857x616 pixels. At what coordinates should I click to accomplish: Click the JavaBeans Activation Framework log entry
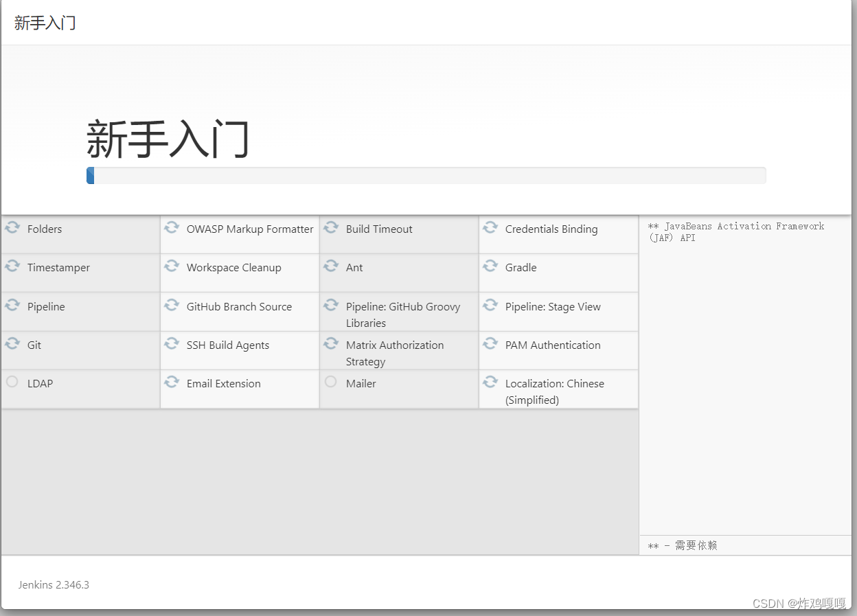click(x=736, y=231)
